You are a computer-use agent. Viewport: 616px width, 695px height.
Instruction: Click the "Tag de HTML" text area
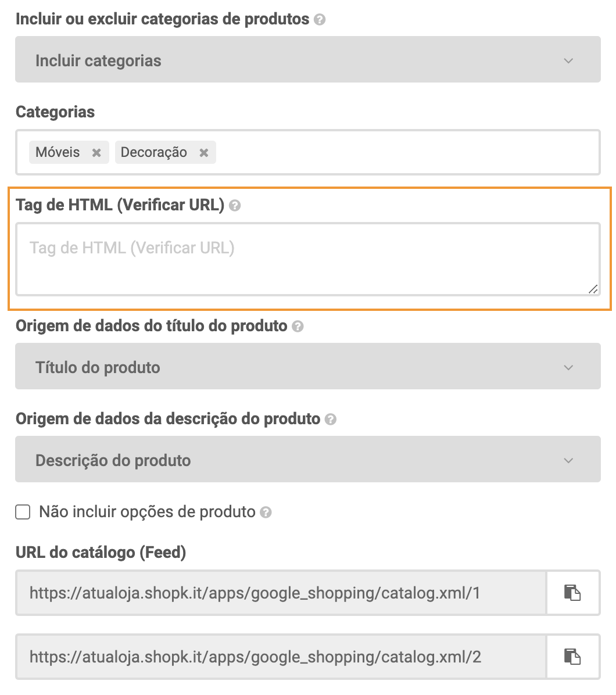click(x=308, y=259)
